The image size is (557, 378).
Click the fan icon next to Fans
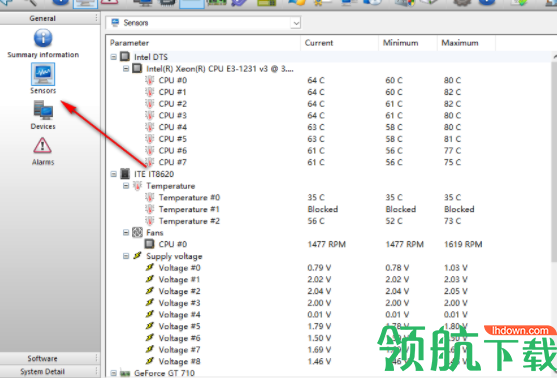137,232
